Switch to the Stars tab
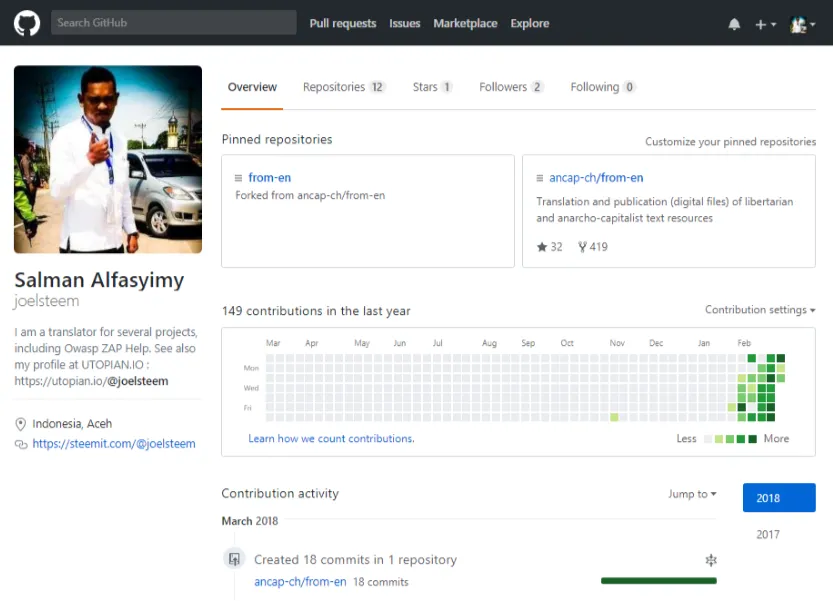Image resolution: width=833 pixels, height=602 pixels. click(432, 87)
